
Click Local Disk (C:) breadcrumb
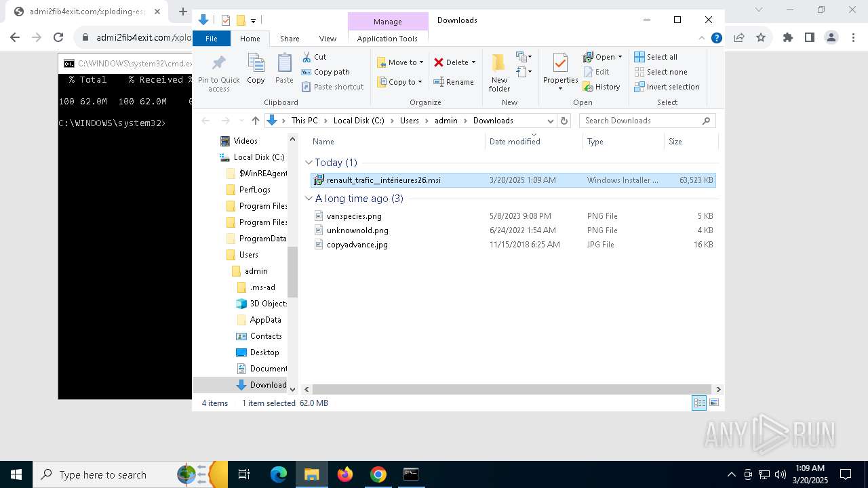tap(359, 121)
